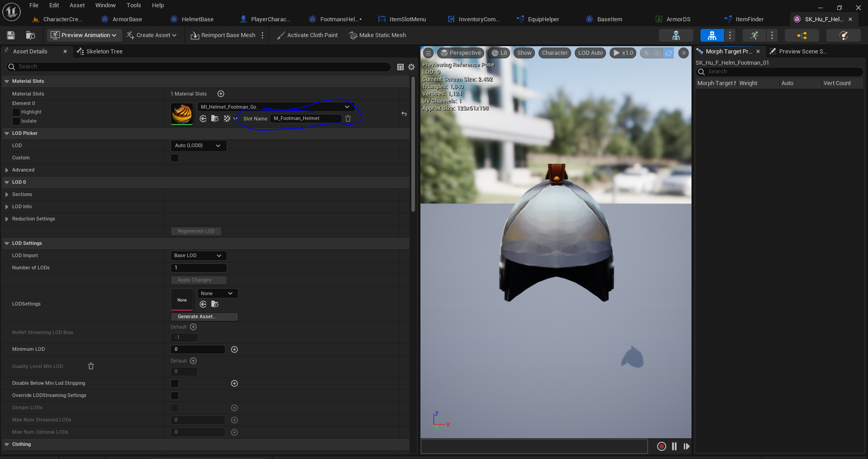Open the Preview Animation dropdown
Screen dimensions: 868x459
[x=84, y=35]
